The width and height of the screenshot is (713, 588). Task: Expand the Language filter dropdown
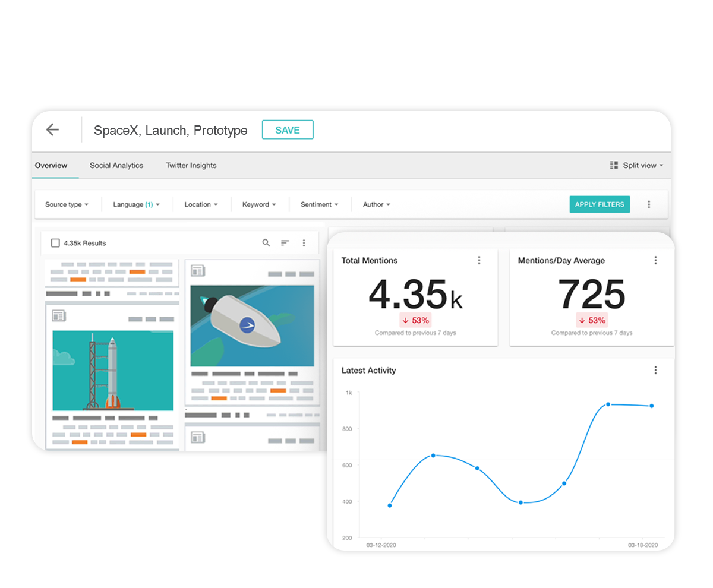tap(137, 204)
